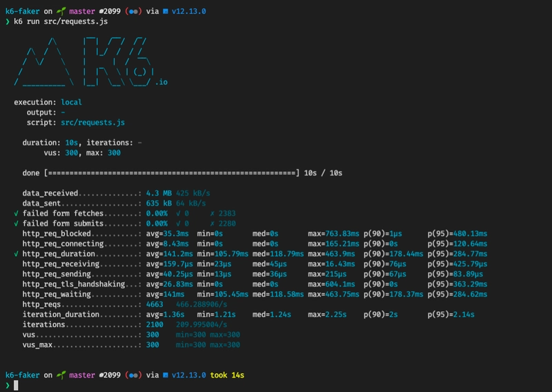
Task: Click 'p(95)=480.13ms' value
Action: coord(457,233)
